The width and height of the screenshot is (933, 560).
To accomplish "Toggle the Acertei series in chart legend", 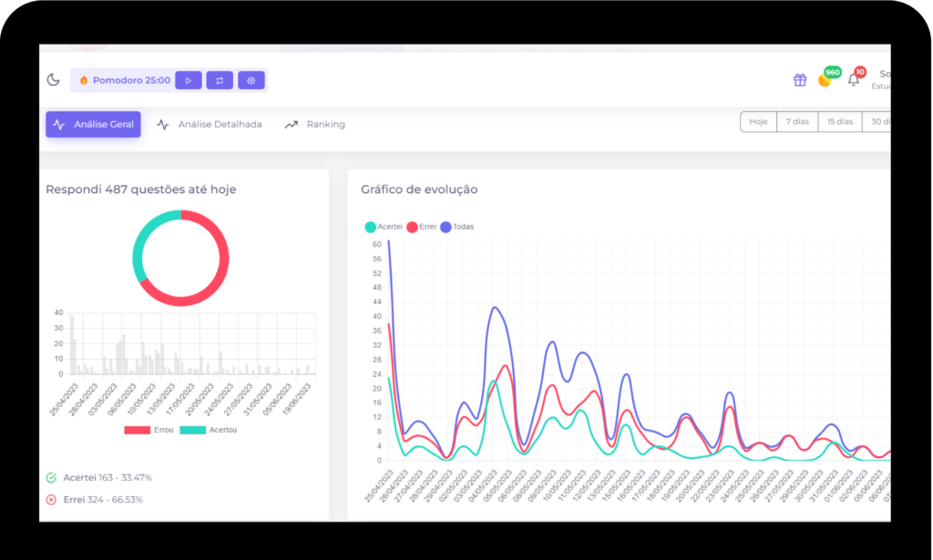I will coord(384,227).
